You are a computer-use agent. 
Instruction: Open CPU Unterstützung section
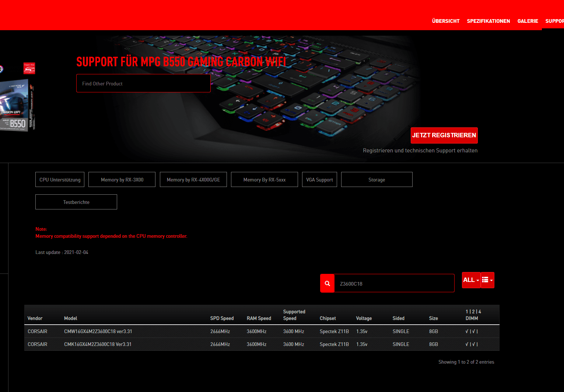point(60,180)
